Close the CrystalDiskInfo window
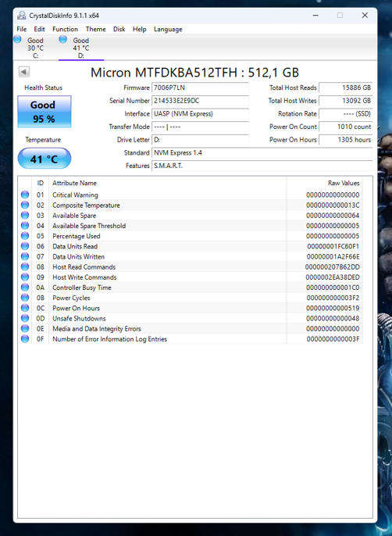Viewport: 392px width, 536px height. pos(365,16)
